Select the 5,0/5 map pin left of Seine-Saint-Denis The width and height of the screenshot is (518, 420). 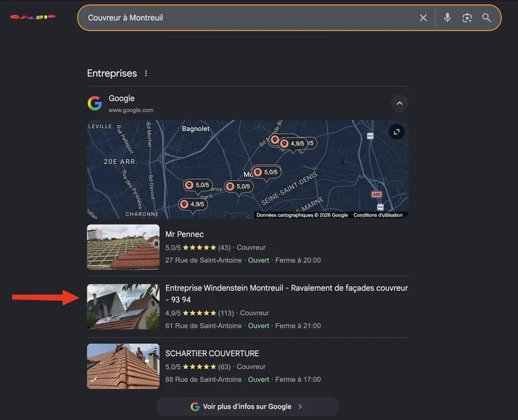pyautogui.click(x=239, y=186)
